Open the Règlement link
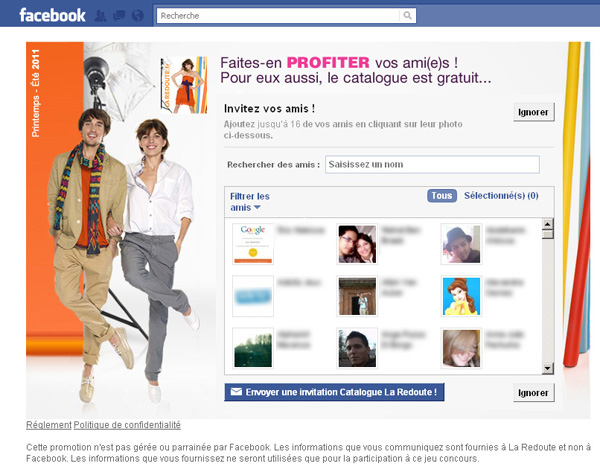This screenshot has height=475, width=600. (49, 425)
